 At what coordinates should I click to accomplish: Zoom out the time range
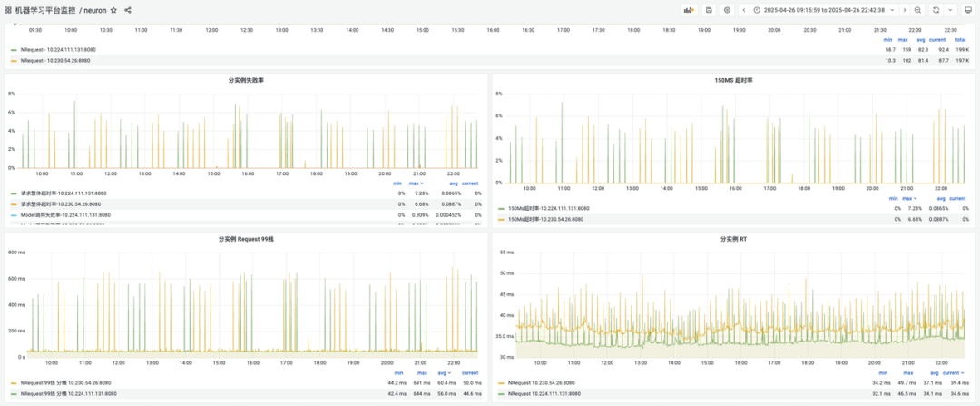[x=917, y=10]
